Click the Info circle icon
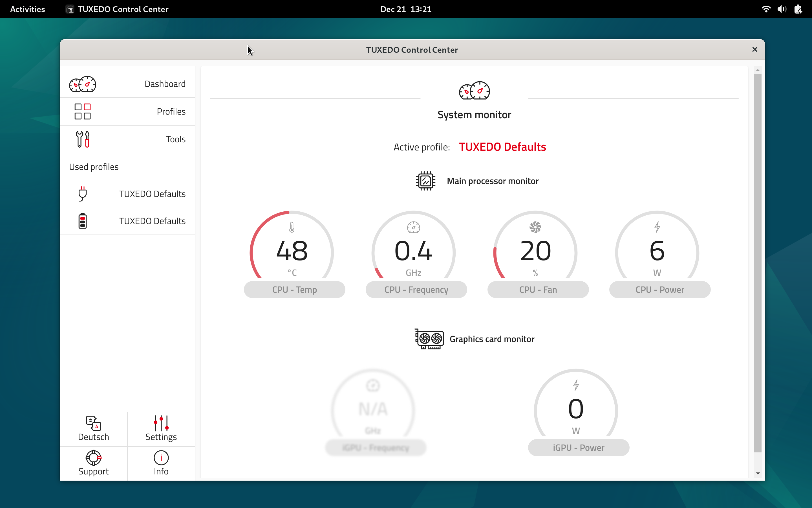Viewport: 812px width, 508px height. pos(161,457)
